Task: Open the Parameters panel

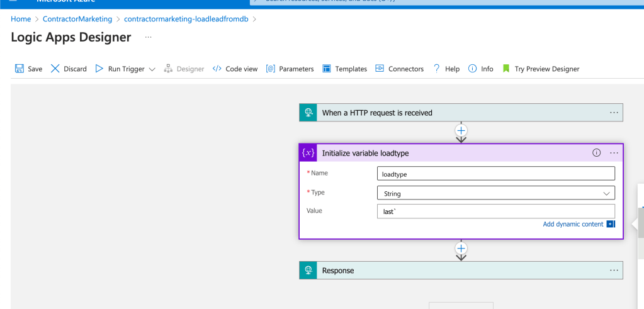Action: [x=296, y=69]
